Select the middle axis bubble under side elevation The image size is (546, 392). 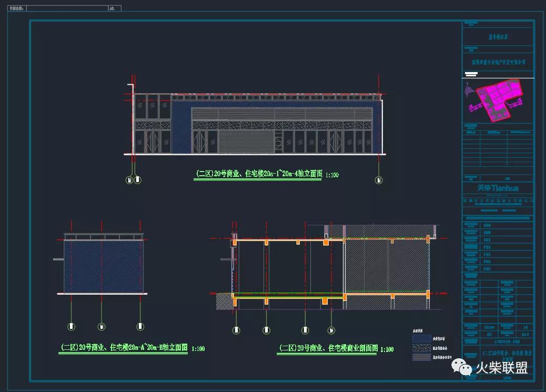(101, 326)
